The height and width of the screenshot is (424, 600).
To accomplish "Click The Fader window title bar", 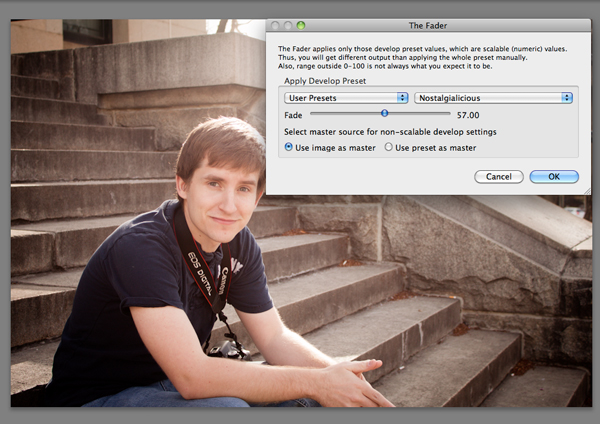I will click(x=428, y=26).
